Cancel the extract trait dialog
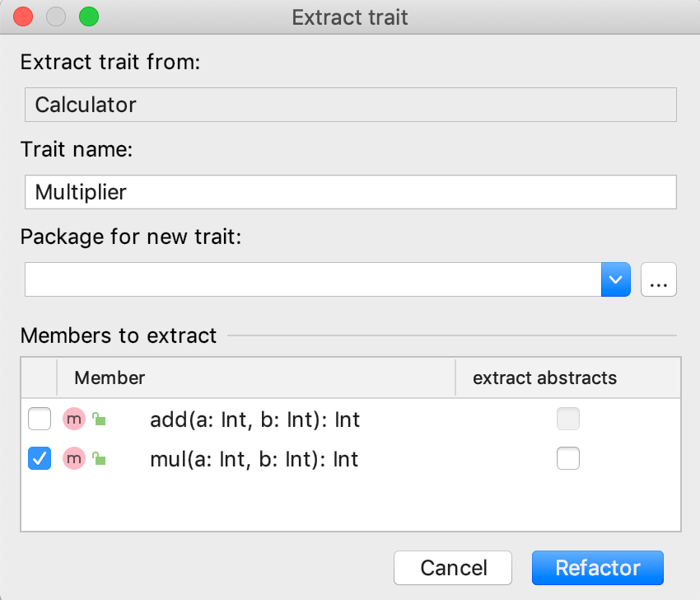Image resolution: width=700 pixels, height=600 pixels. (452, 568)
